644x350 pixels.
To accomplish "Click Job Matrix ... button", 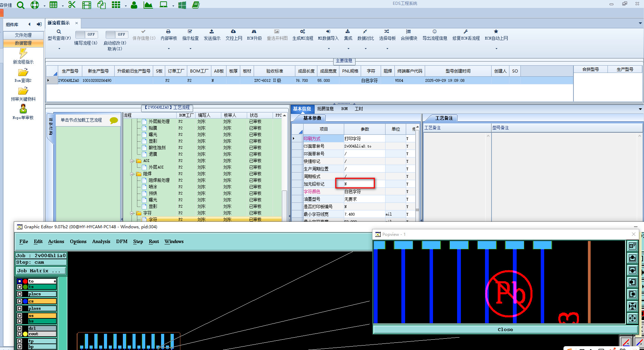I will coord(41,271).
